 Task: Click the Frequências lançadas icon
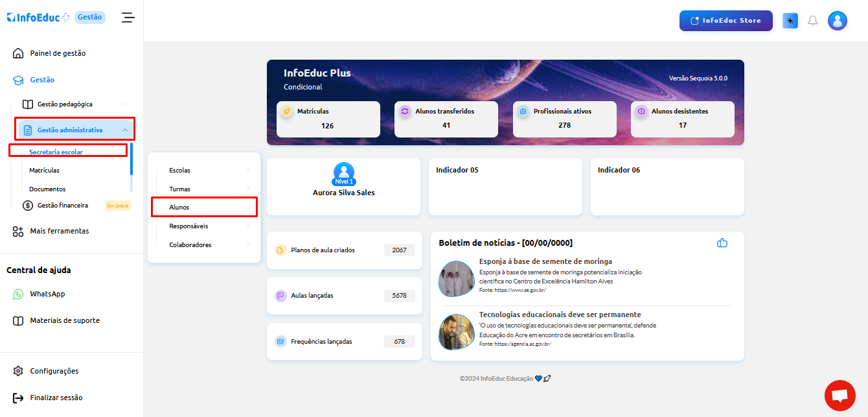280,341
